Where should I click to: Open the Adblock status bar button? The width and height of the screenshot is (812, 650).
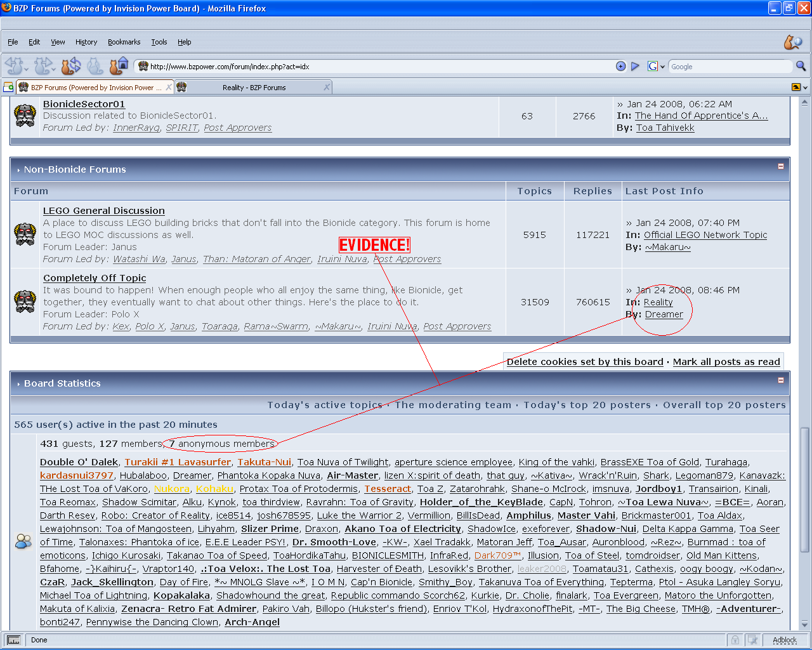[x=785, y=640]
